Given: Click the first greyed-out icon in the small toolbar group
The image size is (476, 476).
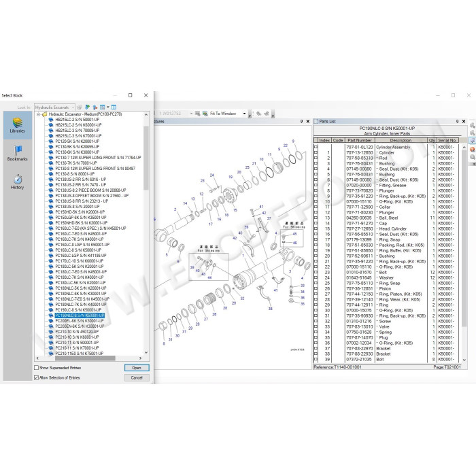Looking at the screenshot, I should click(258, 114).
